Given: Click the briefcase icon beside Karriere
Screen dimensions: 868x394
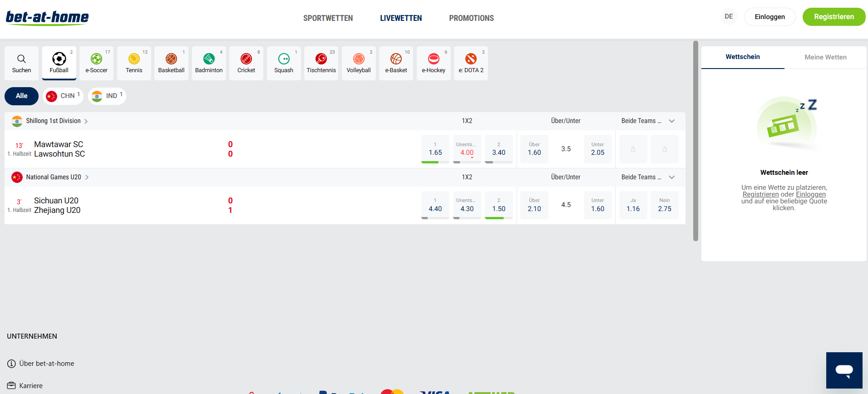Looking at the screenshot, I should coord(11,386).
